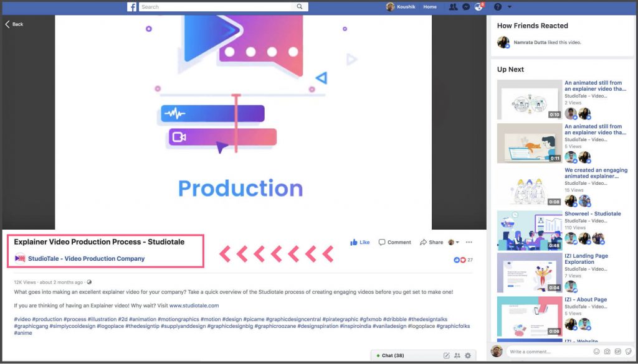638x364 pixels.
Task: Open the friend requests icon
Action: tap(453, 7)
